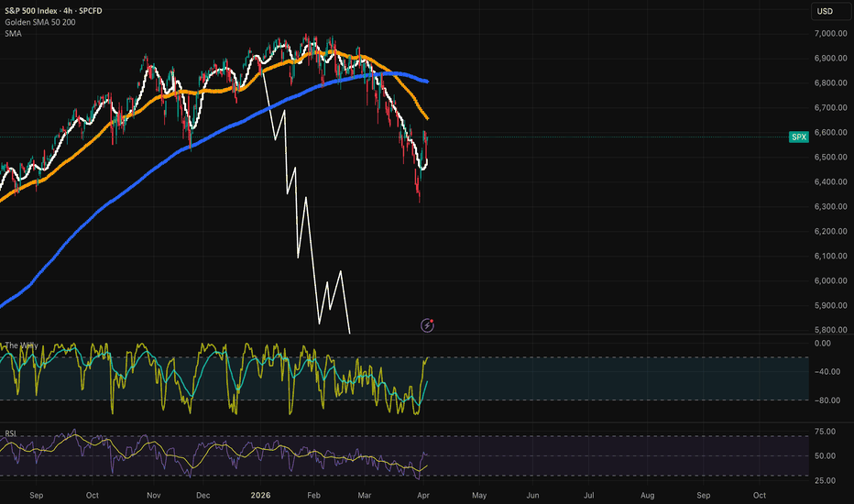Screen dimensions: 854x504
Task: Click the Apr label on time axis
Action: [x=423, y=495]
